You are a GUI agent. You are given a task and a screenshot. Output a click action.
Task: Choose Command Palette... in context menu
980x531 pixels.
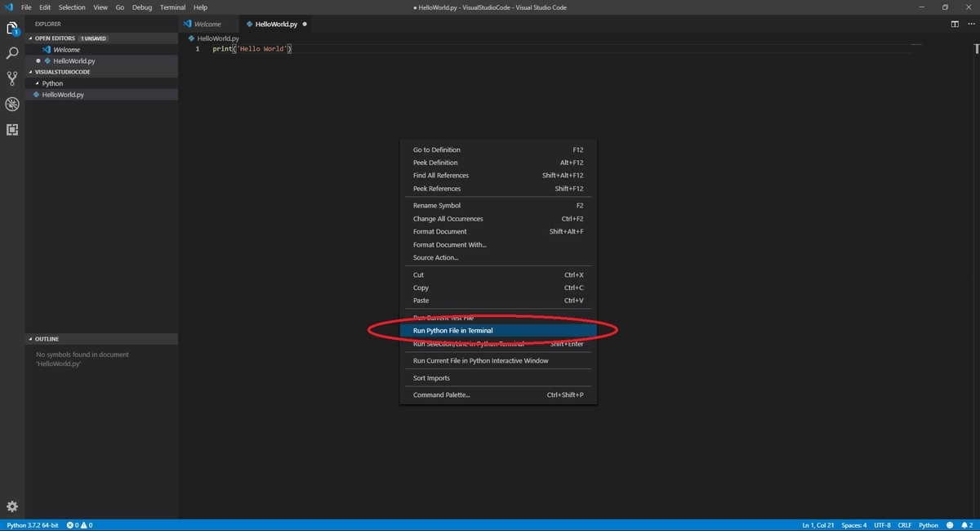[498, 395]
